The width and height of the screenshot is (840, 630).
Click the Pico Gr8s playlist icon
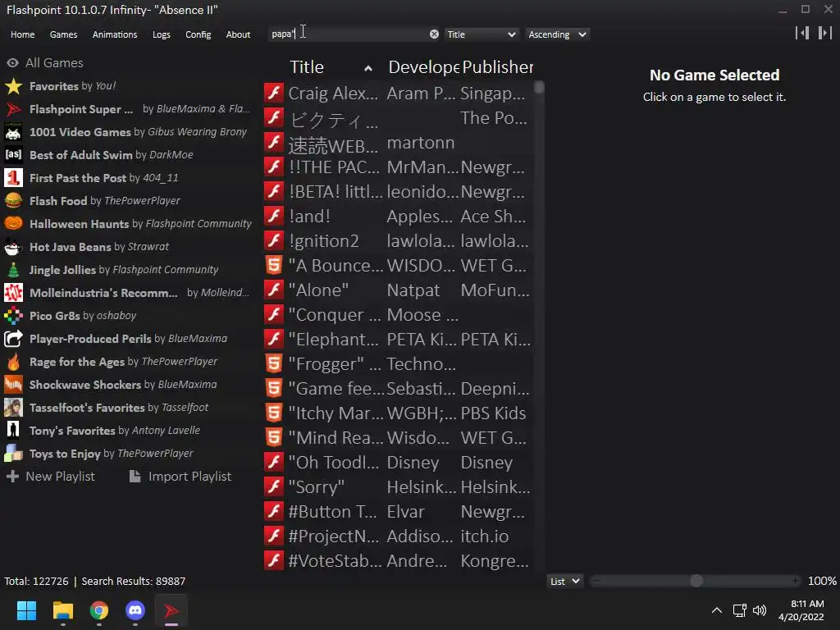coord(13,316)
